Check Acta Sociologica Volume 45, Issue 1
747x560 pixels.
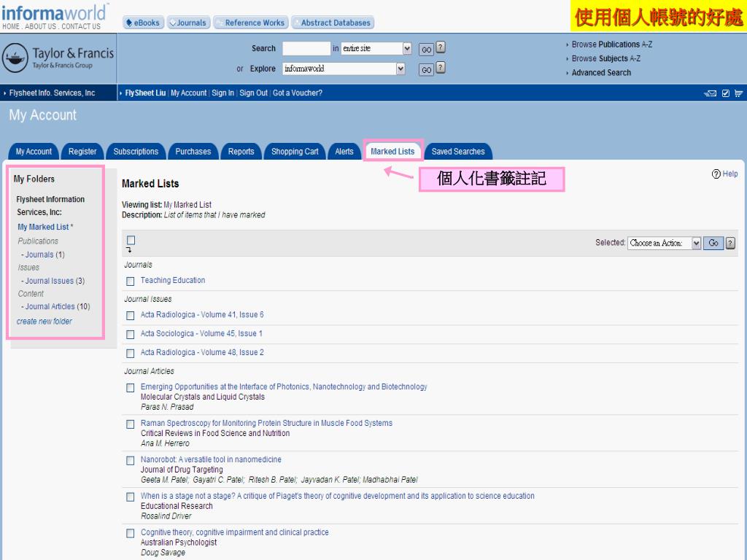pos(130,335)
